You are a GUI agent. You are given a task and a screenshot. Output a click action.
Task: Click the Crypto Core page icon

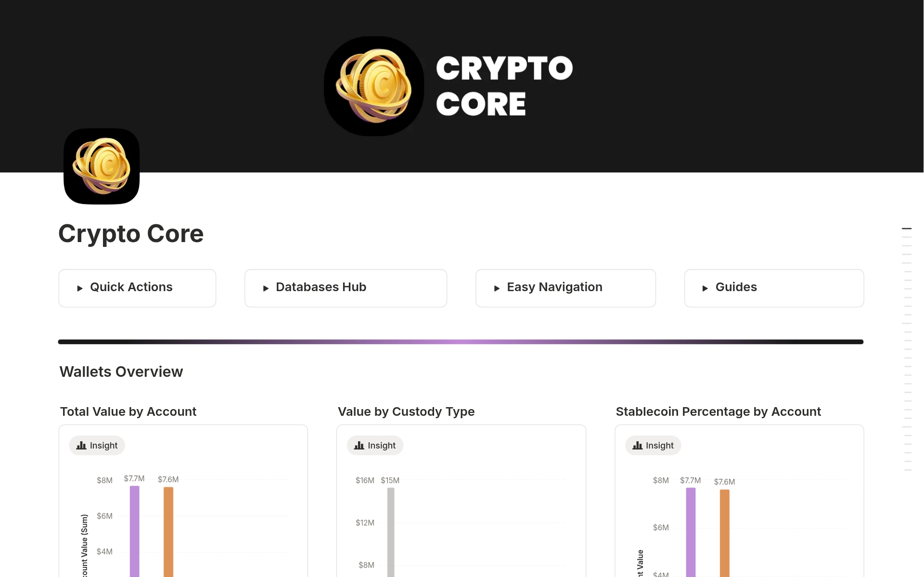click(102, 166)
